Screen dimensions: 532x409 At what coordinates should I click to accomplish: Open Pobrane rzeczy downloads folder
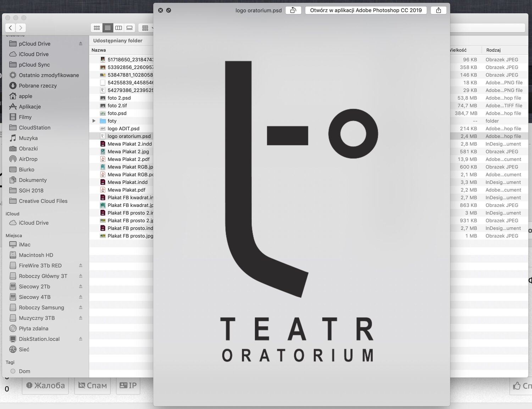tap(38, 85)
